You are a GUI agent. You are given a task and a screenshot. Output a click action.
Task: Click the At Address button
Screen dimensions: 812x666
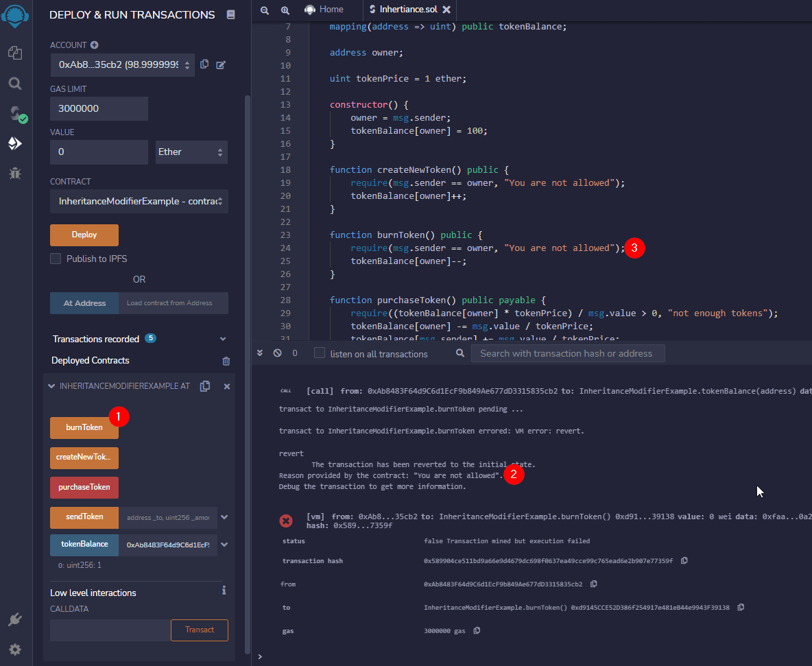(84, 303)
